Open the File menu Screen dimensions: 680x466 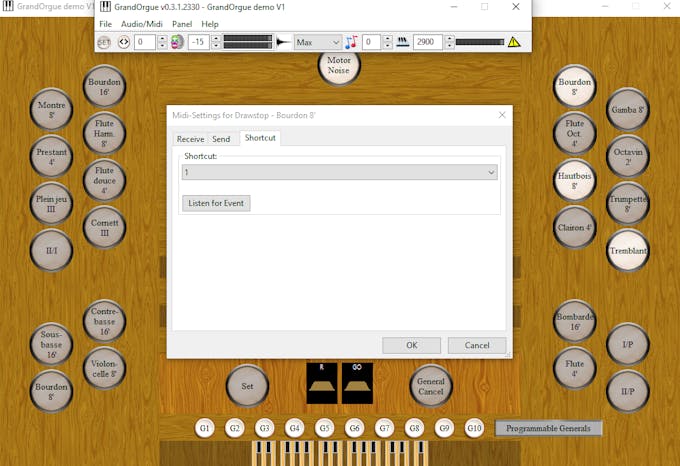105,24
